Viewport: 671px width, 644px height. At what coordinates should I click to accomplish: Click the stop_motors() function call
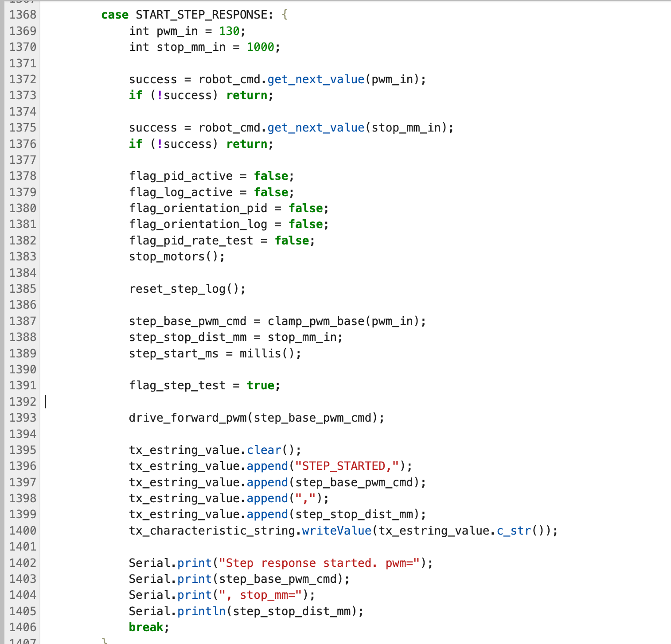tap(177, 256)
